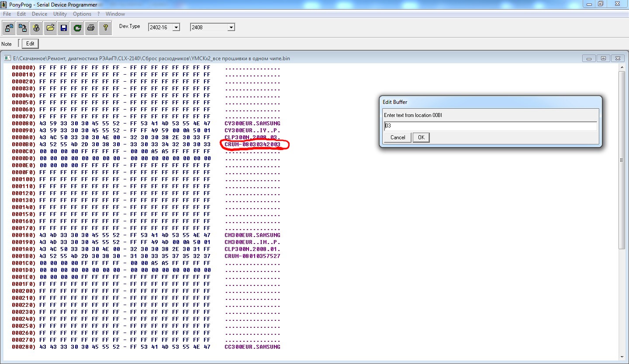Click the address label 000270)

[23, 340]
